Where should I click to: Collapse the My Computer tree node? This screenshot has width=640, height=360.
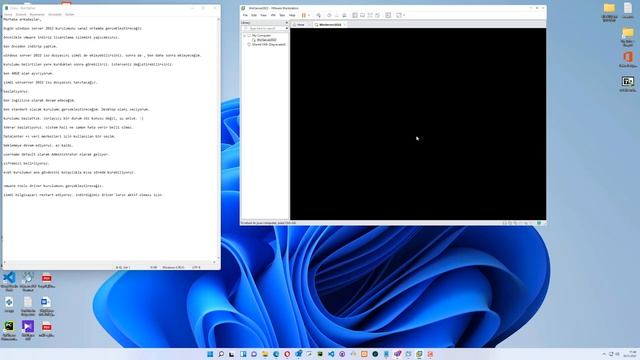244,36
